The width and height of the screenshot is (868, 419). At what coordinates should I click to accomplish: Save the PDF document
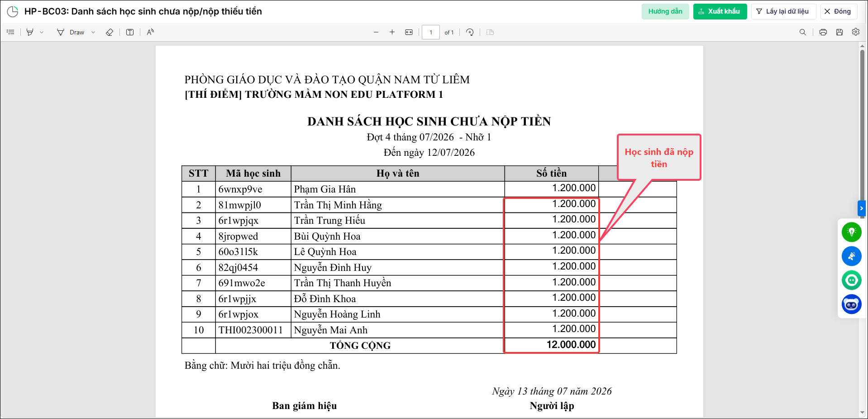pyautogui.click(x=839, y=32)
